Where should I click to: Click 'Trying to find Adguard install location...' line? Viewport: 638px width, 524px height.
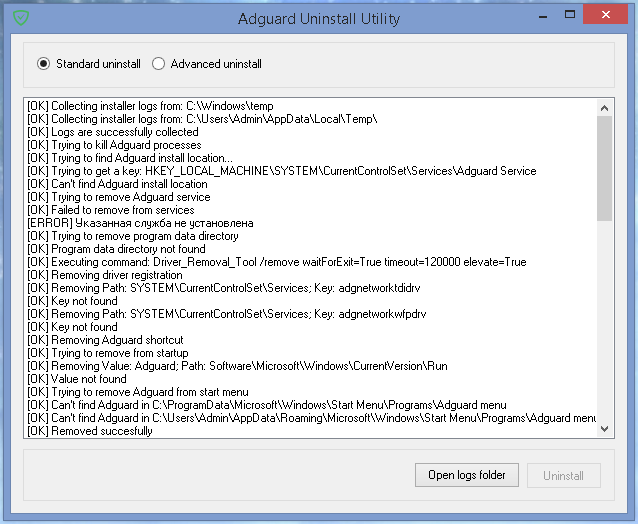[130, 158]
